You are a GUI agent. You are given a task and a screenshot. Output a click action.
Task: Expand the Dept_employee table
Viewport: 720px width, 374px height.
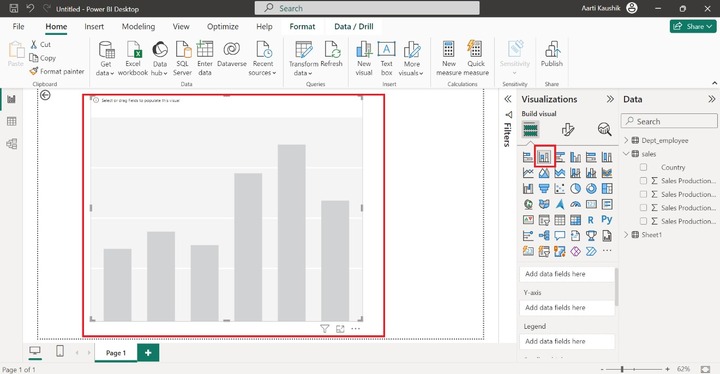(626, 140)
